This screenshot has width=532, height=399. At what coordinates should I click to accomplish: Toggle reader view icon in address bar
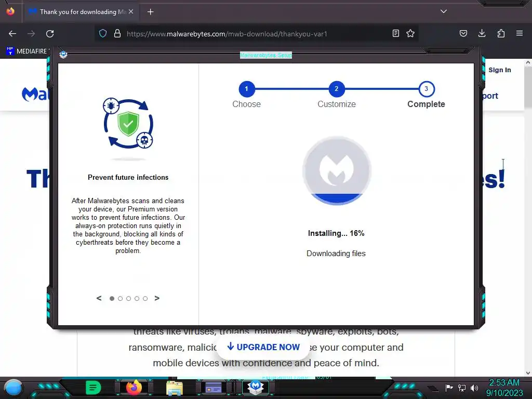pos(395,33)
